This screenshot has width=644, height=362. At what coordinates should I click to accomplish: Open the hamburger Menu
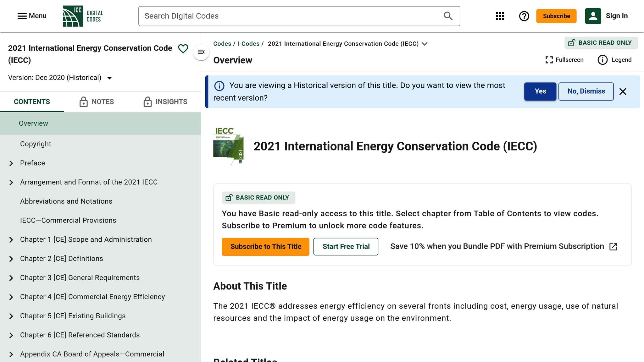pos(22,16)
